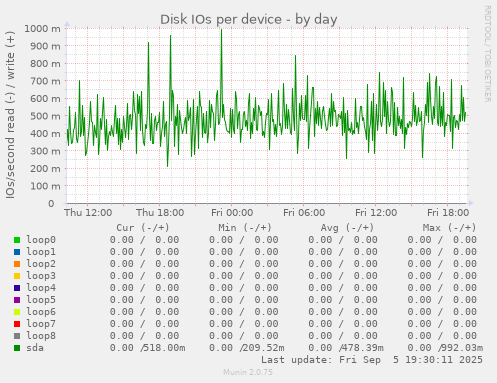Select the loop1 legend label
497x383 pixels.
click(x=41, y=252)
